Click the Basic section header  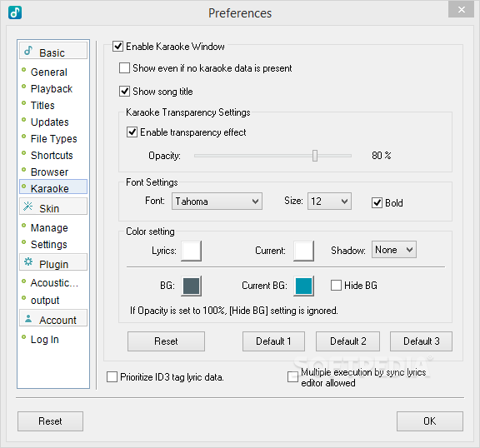click(x=53, y=51)
